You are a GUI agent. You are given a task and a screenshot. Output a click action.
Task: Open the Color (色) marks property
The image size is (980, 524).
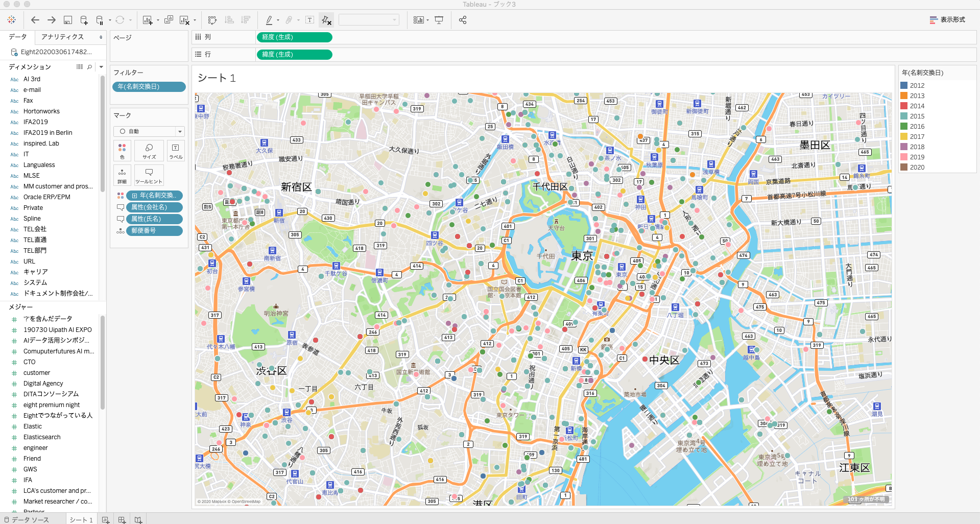point(122,151)
